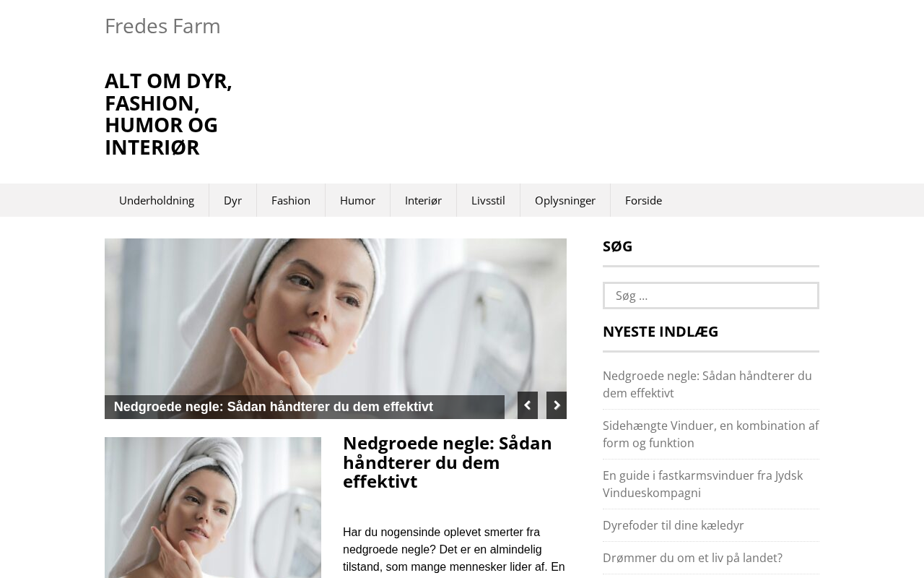Open the fastkarmsvinduer guide link
The width and height of the screenshot is (924, 578).
[x=702, y=484]
